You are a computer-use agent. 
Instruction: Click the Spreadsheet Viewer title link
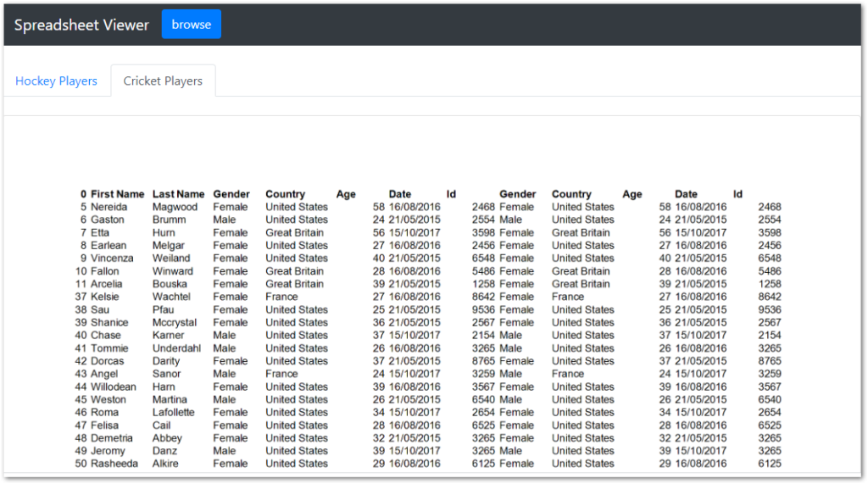(81, 25)
